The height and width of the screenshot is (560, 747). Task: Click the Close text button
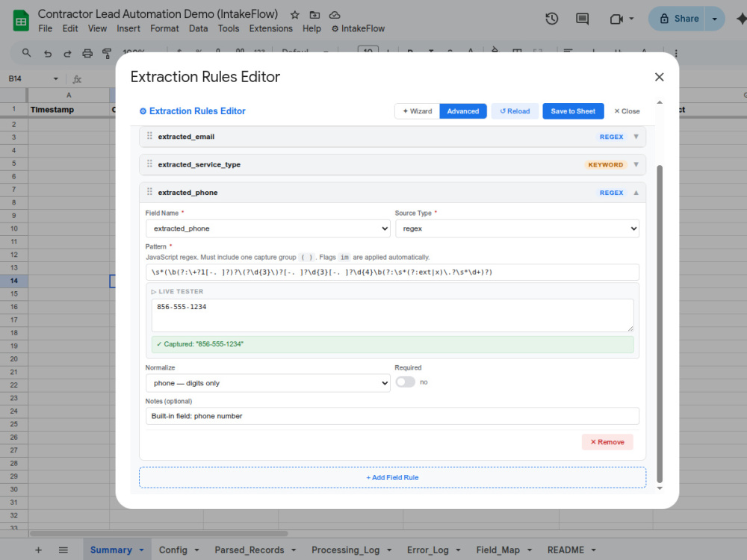(627, 111)
